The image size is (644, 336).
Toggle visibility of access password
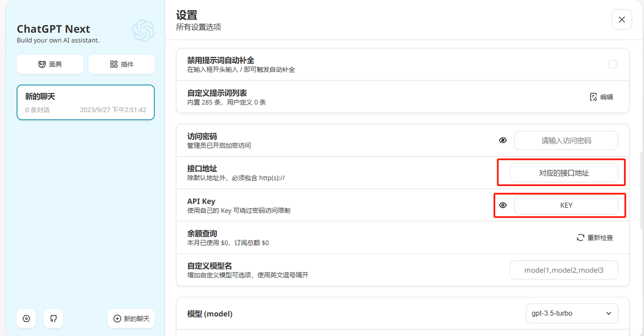pyautogui.click(x=503, y=140)
